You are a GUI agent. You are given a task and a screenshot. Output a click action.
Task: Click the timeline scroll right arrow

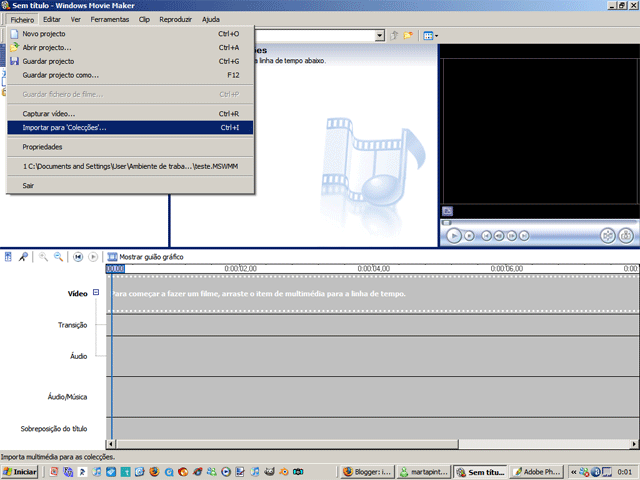pyautogui.click(x=634, y=444)
